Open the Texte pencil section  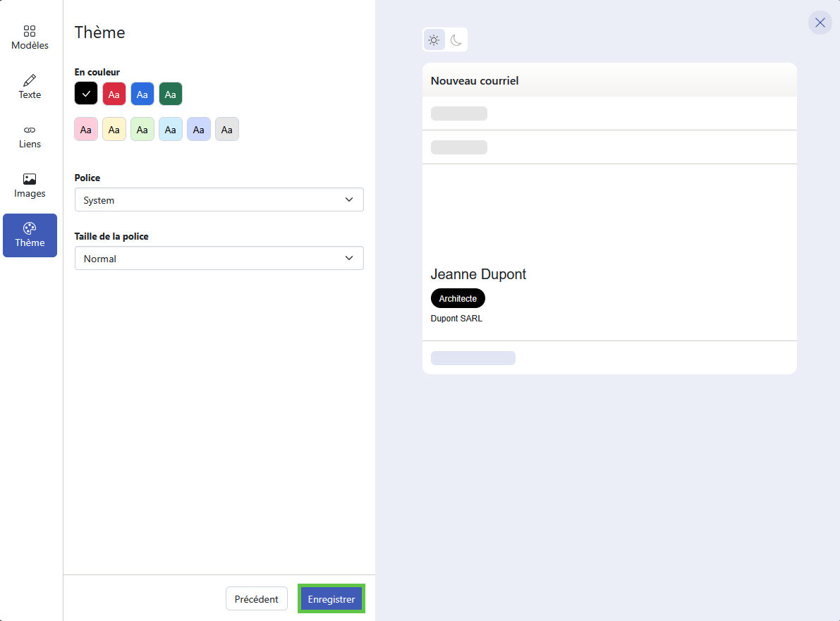point(30,87)
